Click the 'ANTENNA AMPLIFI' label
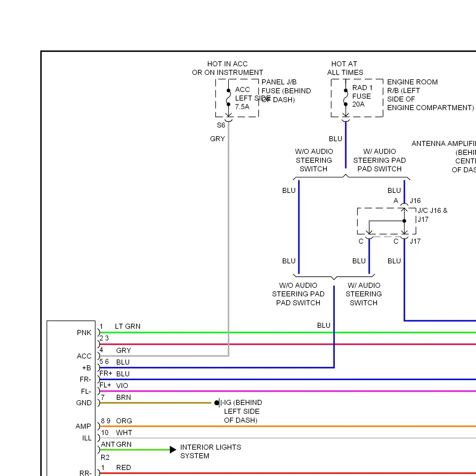This screenshot has height=476, width=476. 444,144
